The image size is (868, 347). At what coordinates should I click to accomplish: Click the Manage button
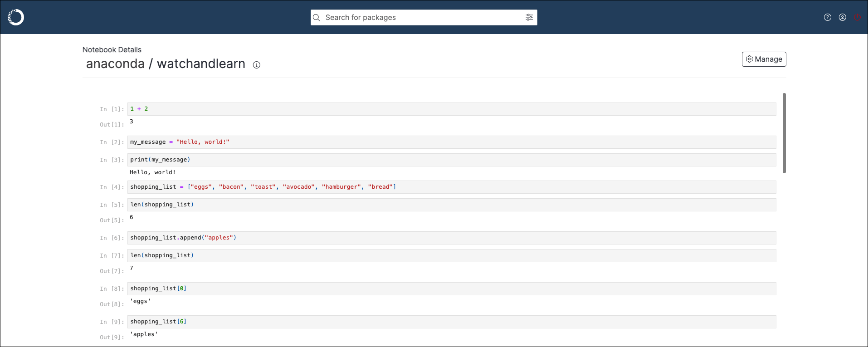pyautogui.click(x=764, y=59)
